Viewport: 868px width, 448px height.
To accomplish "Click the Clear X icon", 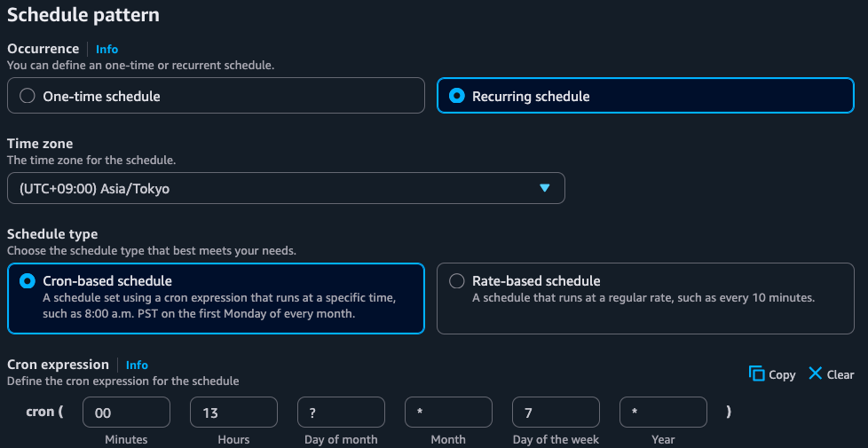I will tap(815, 373).
